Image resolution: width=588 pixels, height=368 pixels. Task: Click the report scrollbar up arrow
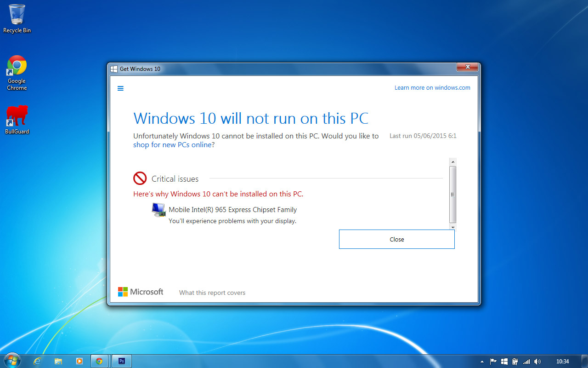tap(453, 162)
